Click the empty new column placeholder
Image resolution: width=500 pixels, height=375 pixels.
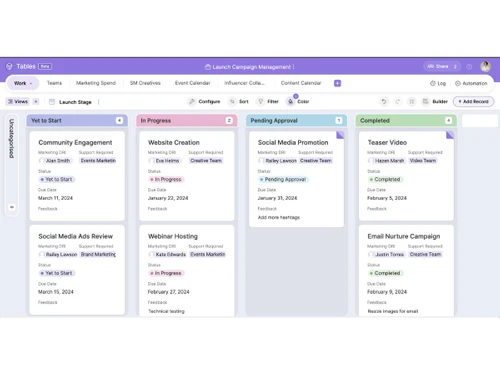click(480, 121)
